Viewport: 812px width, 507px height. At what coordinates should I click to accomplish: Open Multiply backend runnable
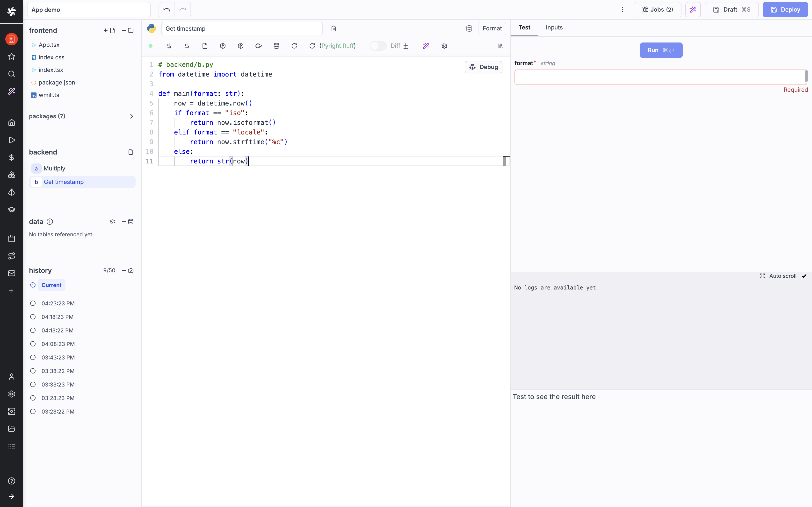tap(54, 168)
